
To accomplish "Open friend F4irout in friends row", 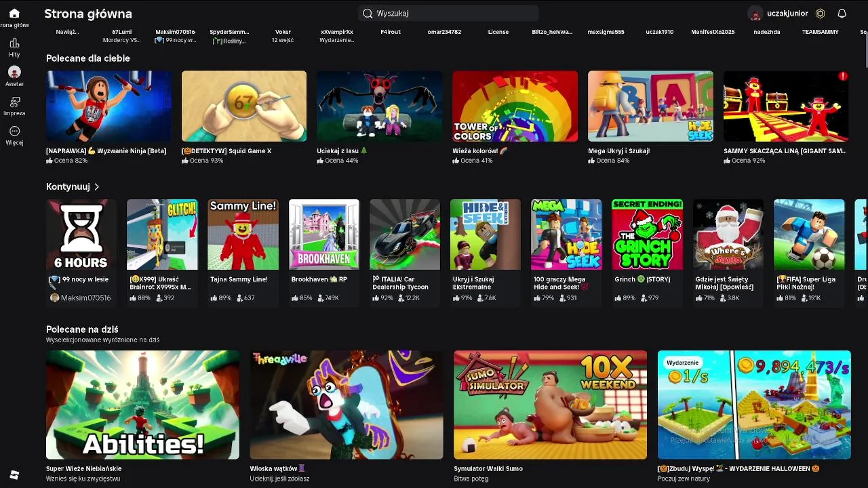I will point(391,32).
